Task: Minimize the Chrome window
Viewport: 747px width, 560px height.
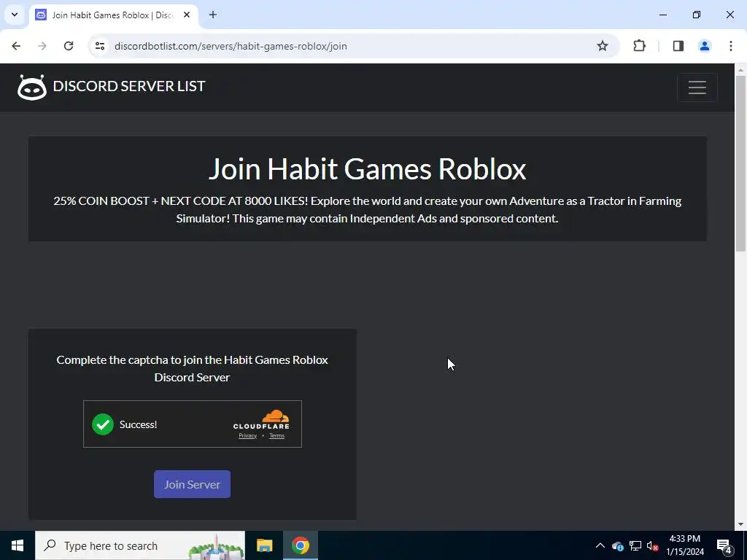Action: click(662, 15)
